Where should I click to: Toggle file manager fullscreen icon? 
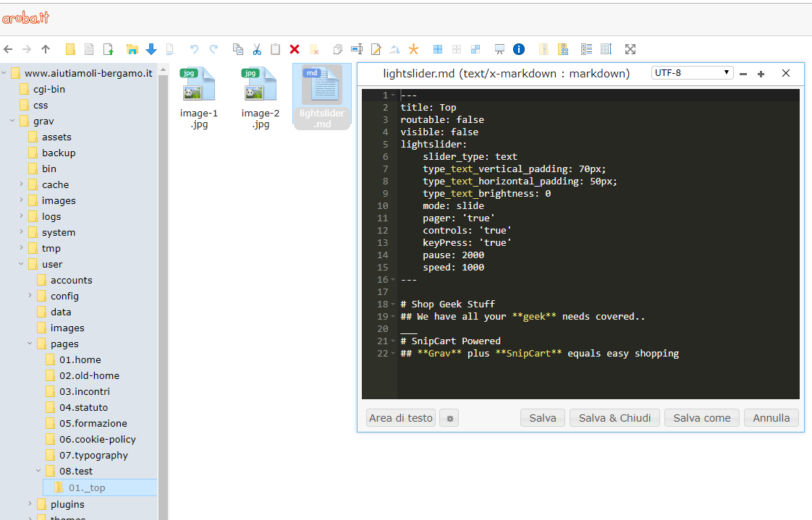pyautogui.click(x=630, y=49)
